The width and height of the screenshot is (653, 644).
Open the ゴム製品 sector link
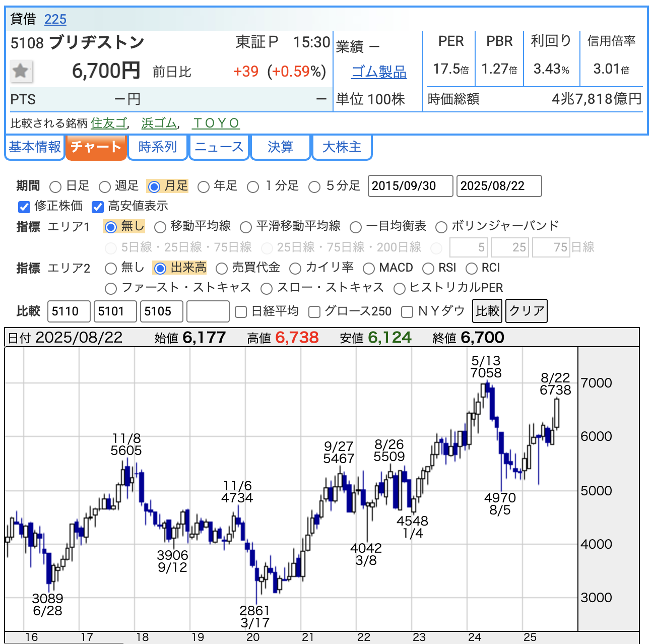tap(379, 72)
